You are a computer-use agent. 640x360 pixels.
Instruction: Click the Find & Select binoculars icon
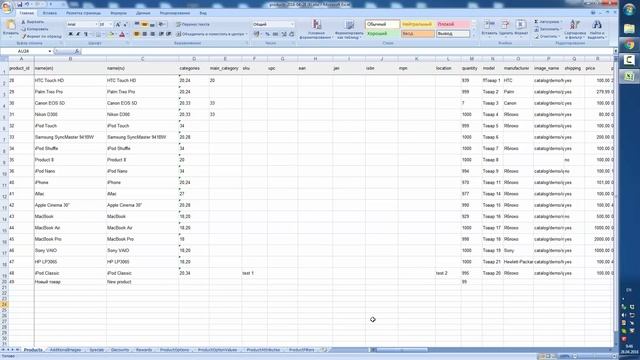tap(597, 24)
